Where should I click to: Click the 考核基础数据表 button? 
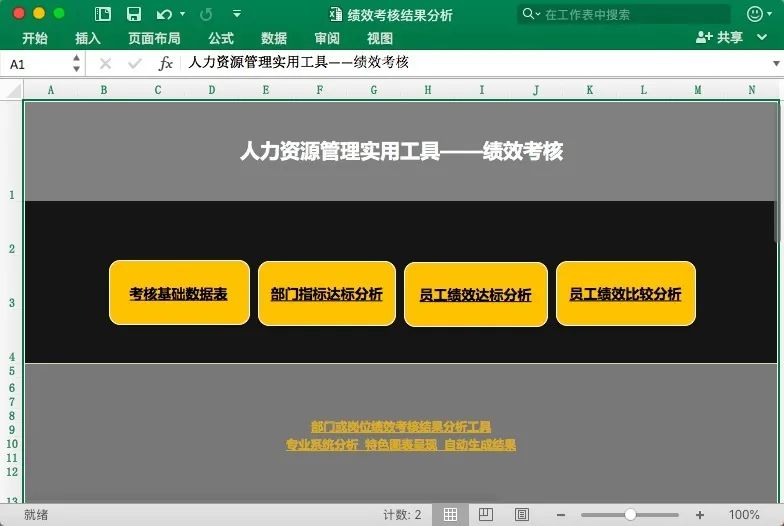pos(178,294)
